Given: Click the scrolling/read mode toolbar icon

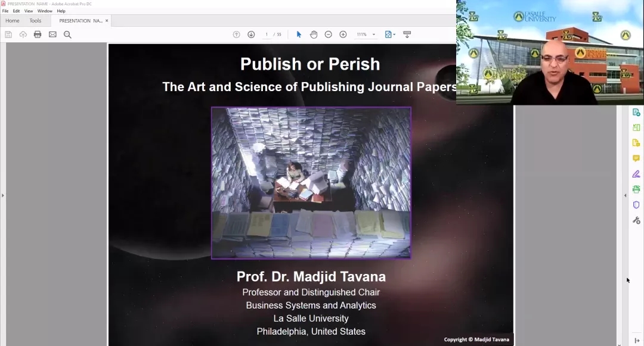Looking at the screenshot, I should tap(407, 35).
